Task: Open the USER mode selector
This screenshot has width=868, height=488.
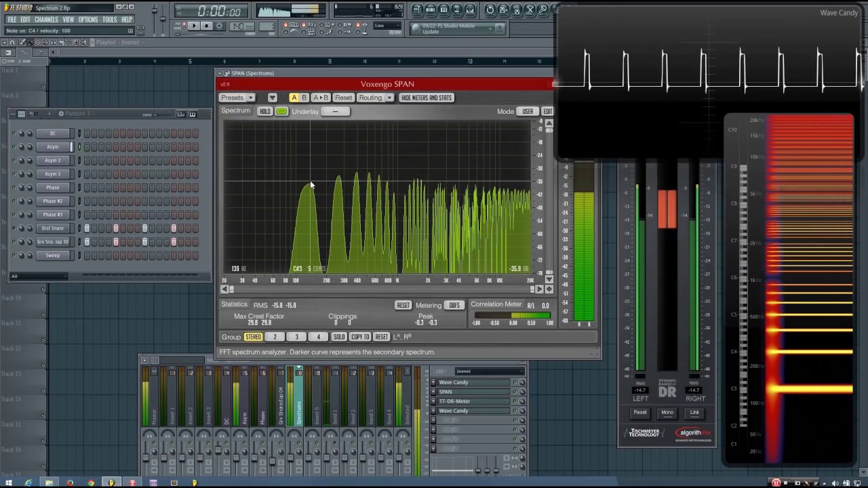Action: [x=528, y=111]
